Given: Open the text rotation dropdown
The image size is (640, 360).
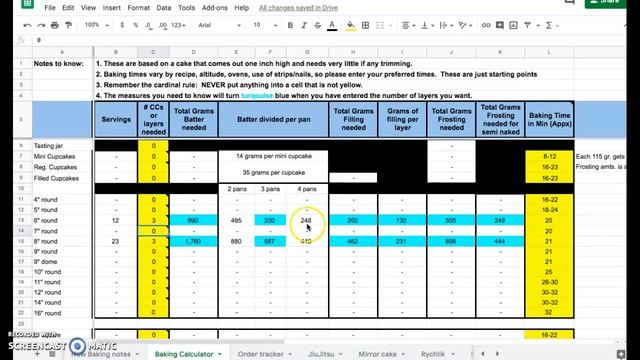Looking at the screenshot, I should (x=465, y=25).
